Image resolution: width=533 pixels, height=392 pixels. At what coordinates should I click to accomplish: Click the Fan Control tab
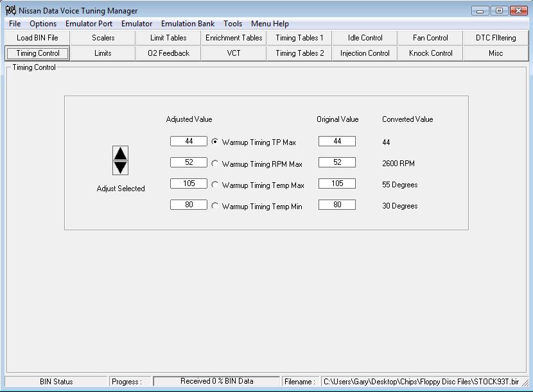(x=430, y=38)
